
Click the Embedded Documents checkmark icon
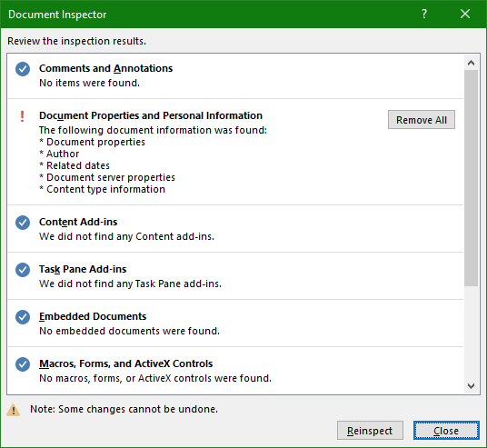[x=23, y=317]
